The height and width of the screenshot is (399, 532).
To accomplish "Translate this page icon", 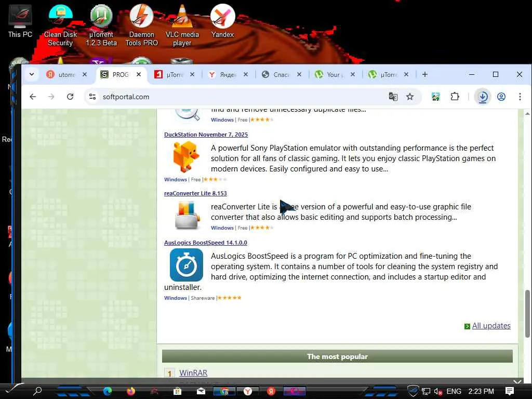I will pos(393,97).
